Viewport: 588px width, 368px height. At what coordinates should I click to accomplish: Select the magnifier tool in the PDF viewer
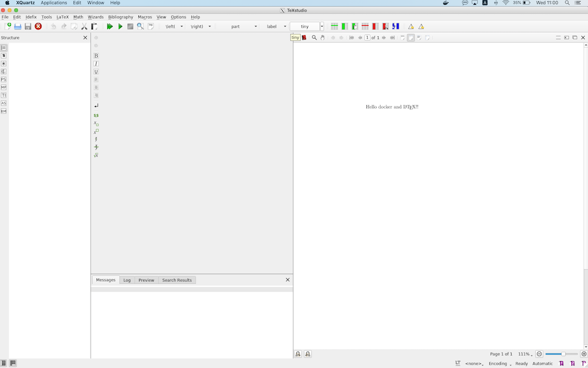[x=314, y=38]
